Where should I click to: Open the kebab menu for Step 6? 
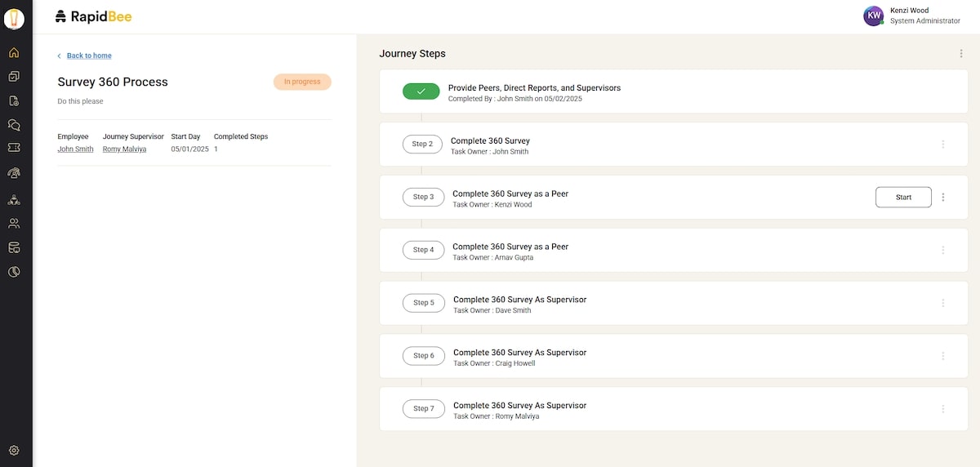coord(943,356)
